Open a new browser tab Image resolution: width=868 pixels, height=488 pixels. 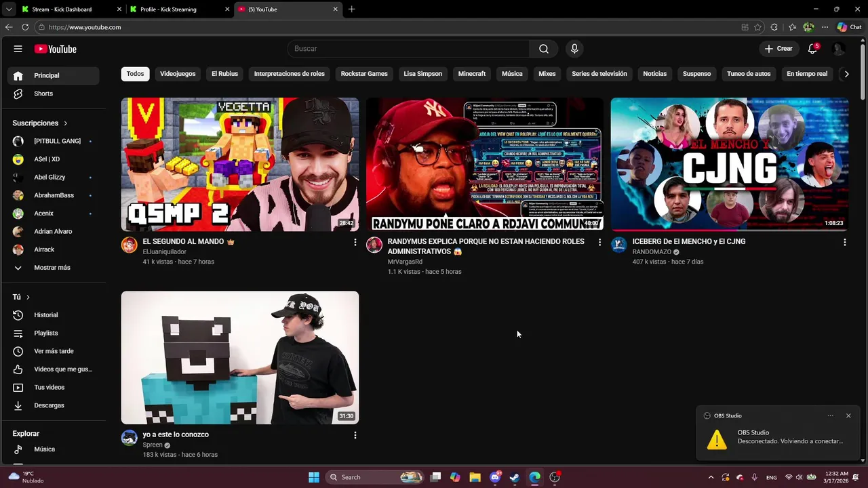351,9
